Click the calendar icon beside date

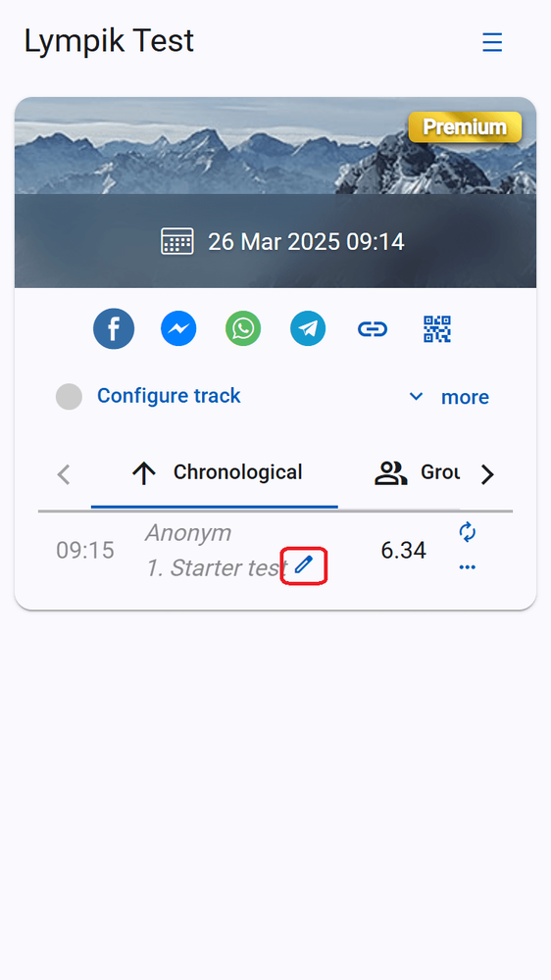coord(177,241)
